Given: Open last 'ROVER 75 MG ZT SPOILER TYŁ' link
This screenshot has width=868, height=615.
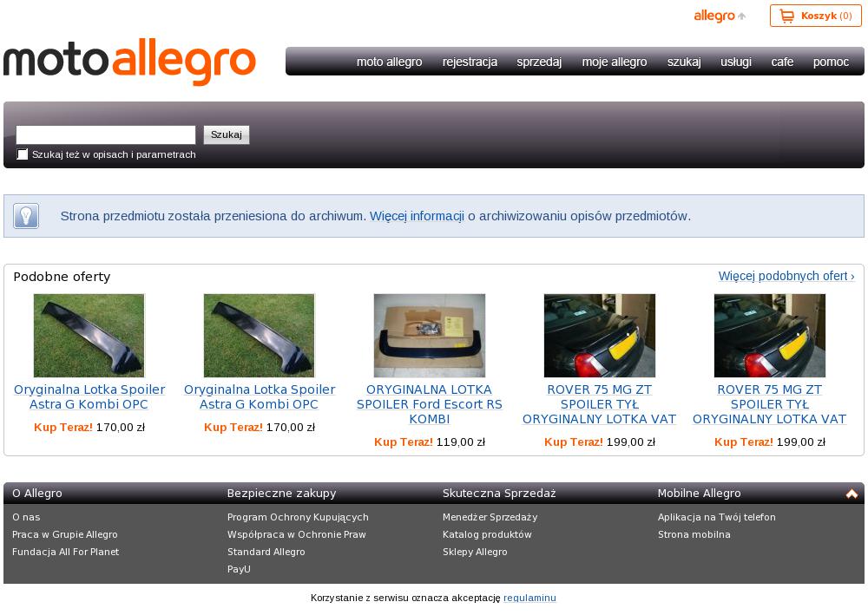Looking at the screenshot, I should (x=769, y=404).
